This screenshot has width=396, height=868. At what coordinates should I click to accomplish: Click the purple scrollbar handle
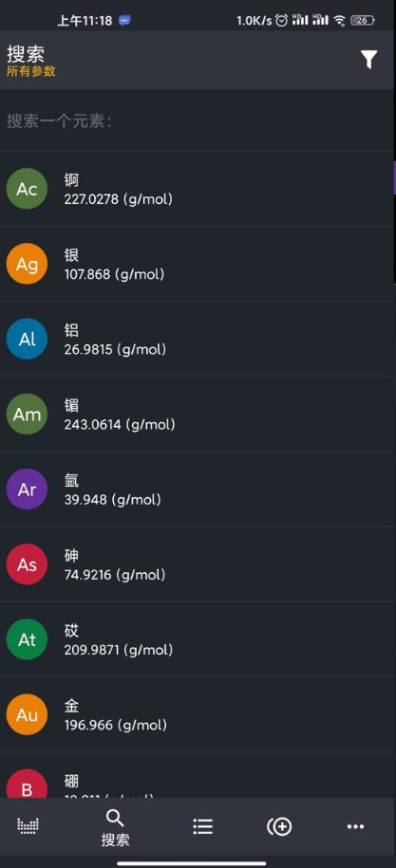(394, 177)
